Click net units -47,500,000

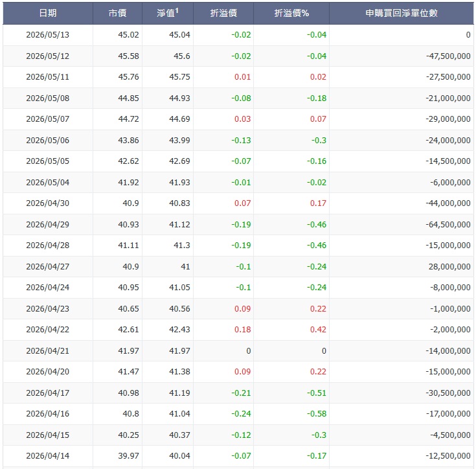(448, 56)
